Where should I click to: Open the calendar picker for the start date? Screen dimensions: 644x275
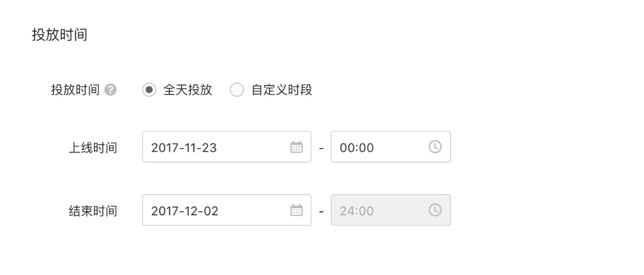click(297, 148)
